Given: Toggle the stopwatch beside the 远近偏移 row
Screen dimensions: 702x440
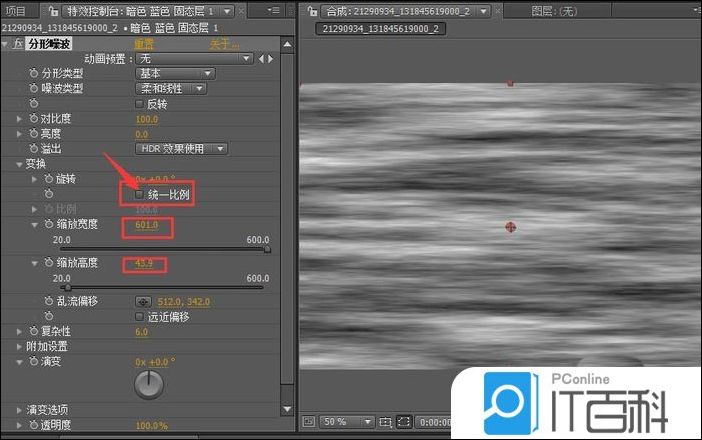Looking at the screenshot, I should pos(49,316).
